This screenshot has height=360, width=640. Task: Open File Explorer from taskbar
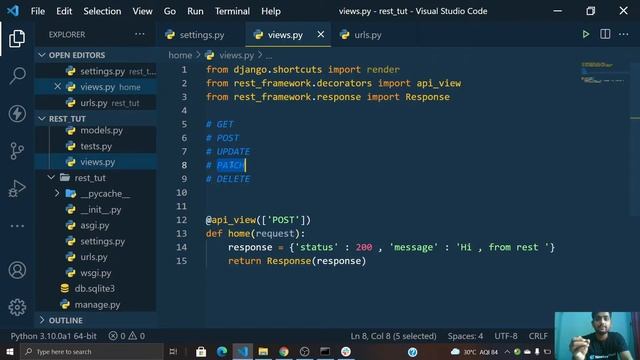263,351
